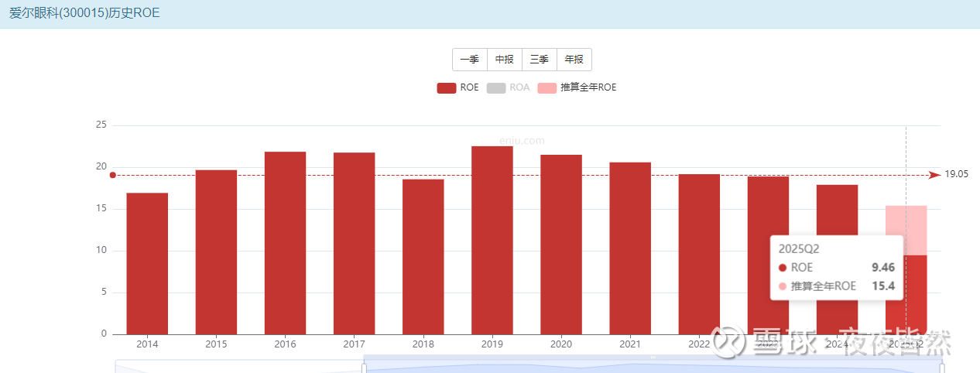Click the 2015 ROE bar
Image resolution: width=980 pixels, height=373 pixels.
coord(216,252)
